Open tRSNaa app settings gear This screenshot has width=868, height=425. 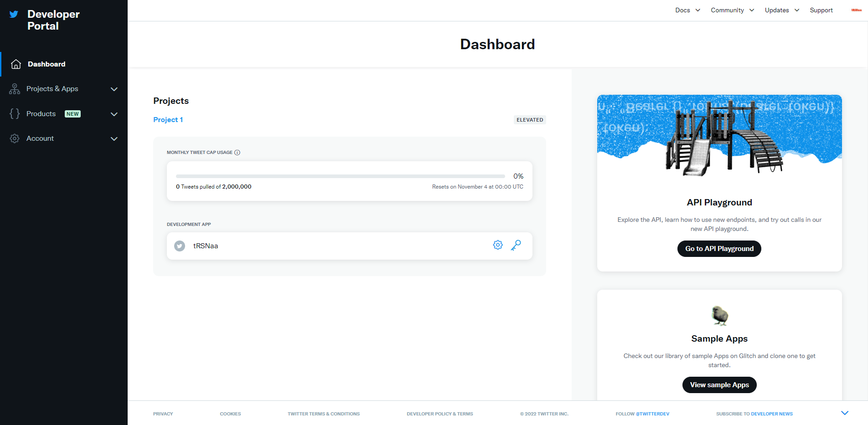(498, 245)
